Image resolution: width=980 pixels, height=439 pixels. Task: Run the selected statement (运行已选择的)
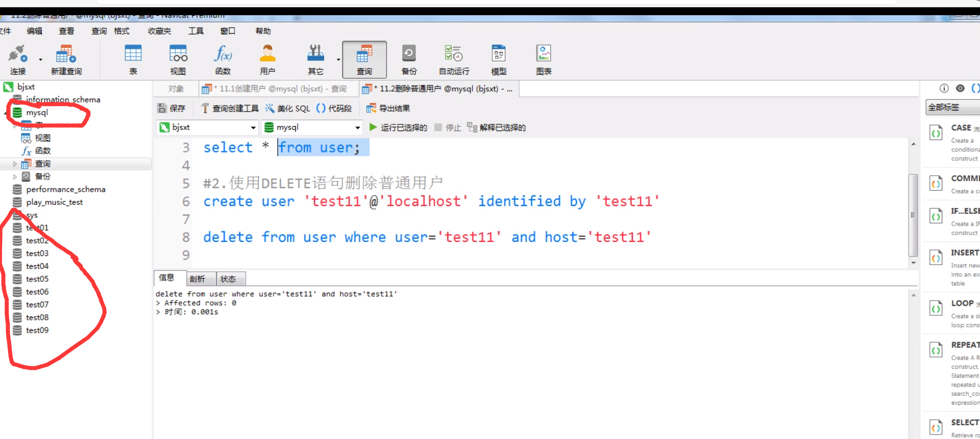398,127
